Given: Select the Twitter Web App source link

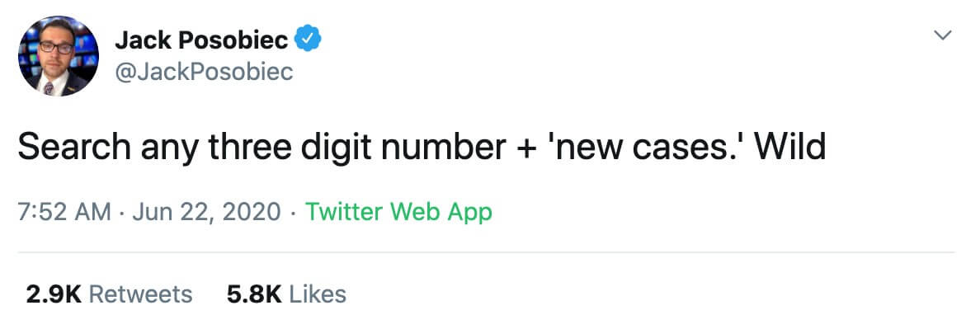Looking at the screenshot, I should [398, 212].
